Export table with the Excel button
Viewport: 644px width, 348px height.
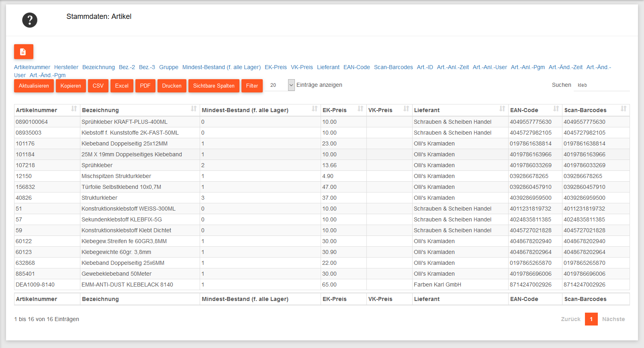[122, 86]
